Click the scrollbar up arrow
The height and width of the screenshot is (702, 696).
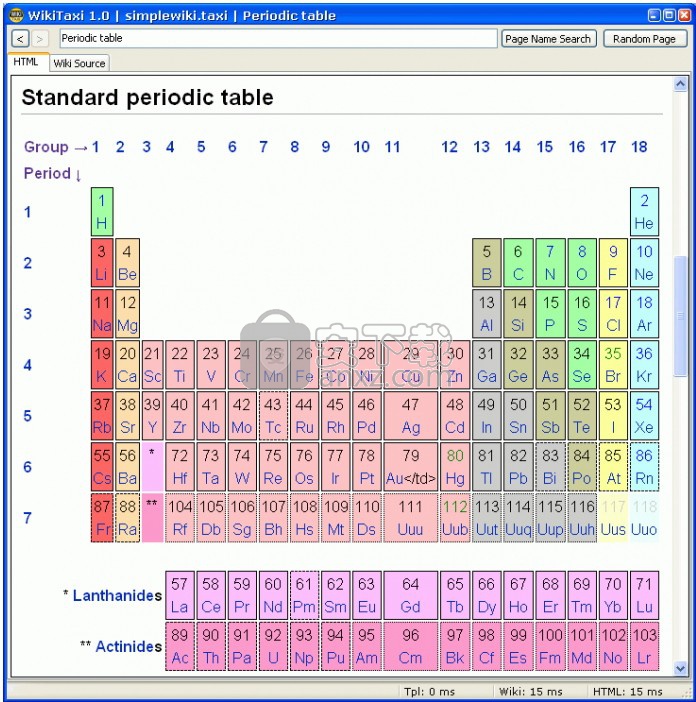[x=680, y=84]
